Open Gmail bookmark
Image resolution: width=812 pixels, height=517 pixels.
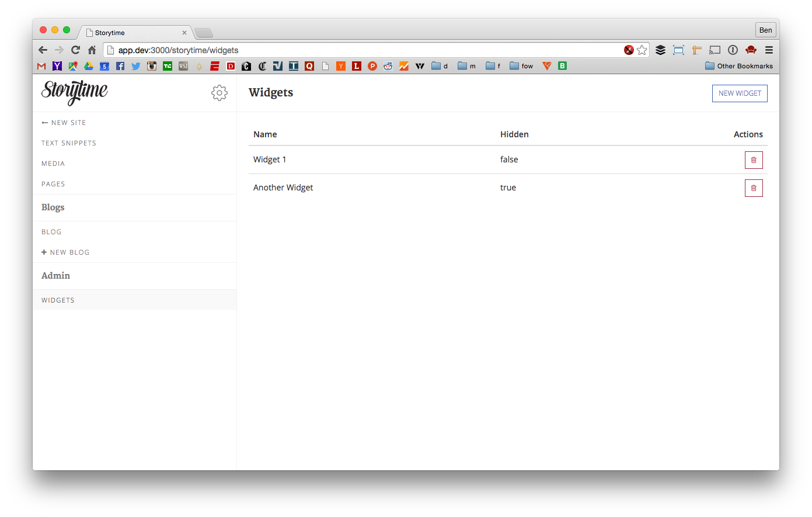[x=41, y=66]
